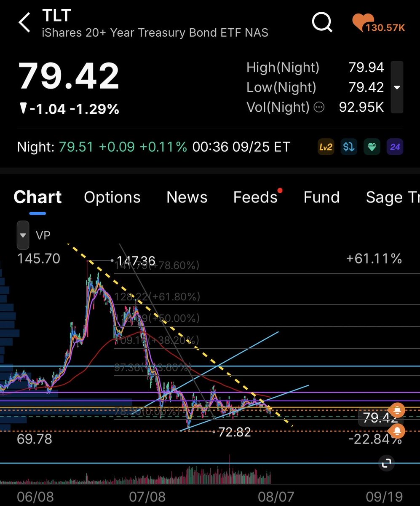
Task: Tap the 69.78 axis price label
Action: (x=35, y=439)
